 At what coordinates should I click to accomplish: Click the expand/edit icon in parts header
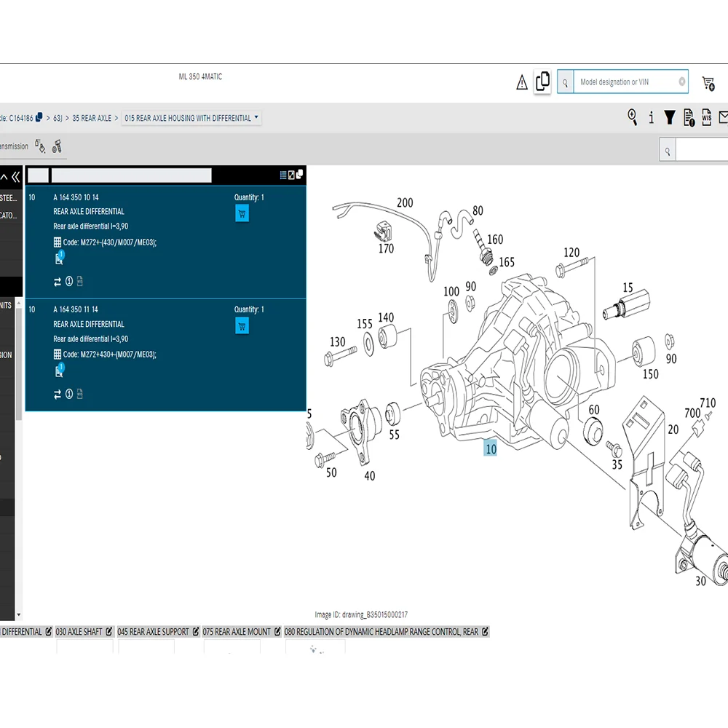[291, 175]
